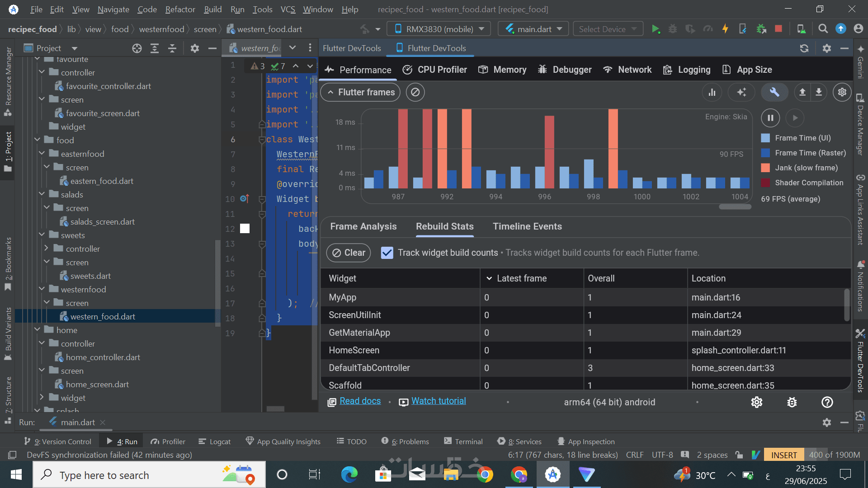This screenshot has width=868, height=488.
Task: Click the Flutter Hot Reload lightning icon
Action: coord(725,29)
